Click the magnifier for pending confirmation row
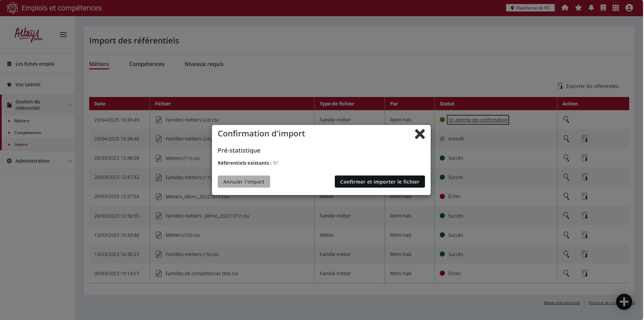This screenshot has width=644, height=320. (566, 120)
